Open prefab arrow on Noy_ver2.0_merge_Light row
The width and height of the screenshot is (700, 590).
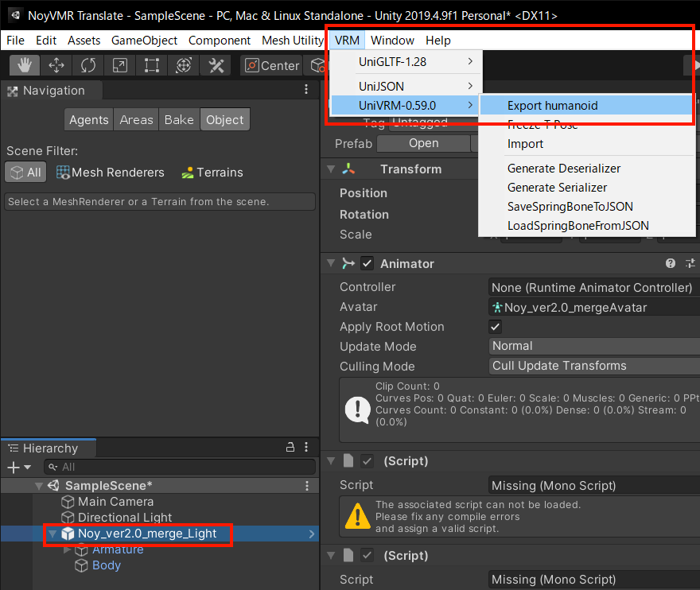312,534
